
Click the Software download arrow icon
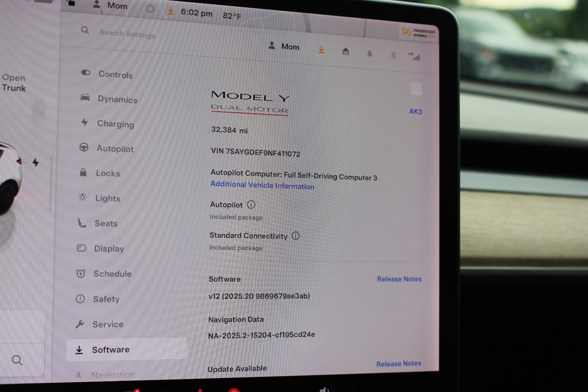[79, 350]
